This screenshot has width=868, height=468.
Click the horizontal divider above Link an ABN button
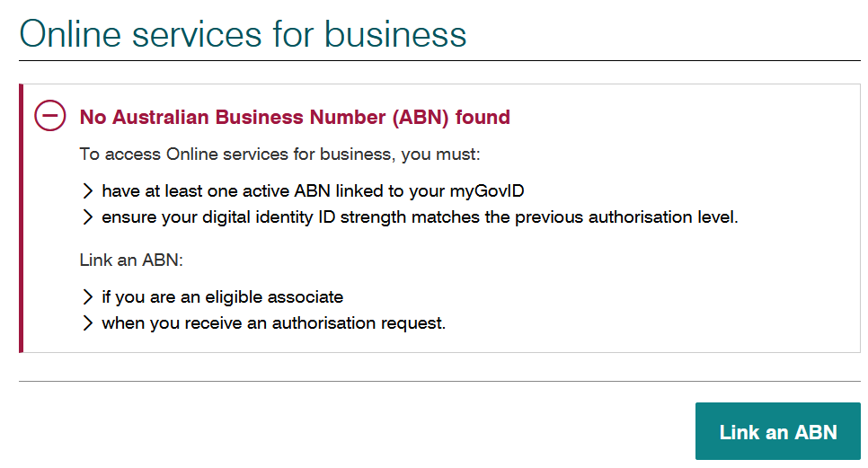439,381
